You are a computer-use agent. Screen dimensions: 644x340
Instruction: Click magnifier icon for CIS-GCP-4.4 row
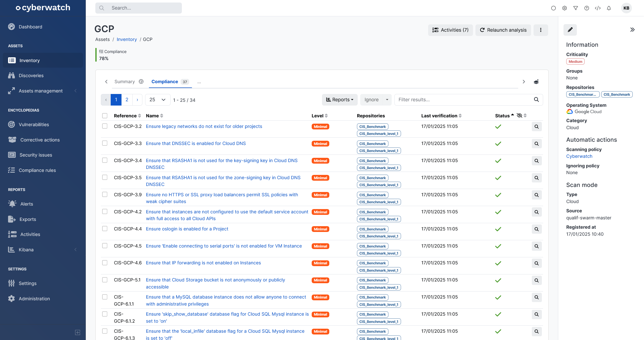(x=537, y=229)
